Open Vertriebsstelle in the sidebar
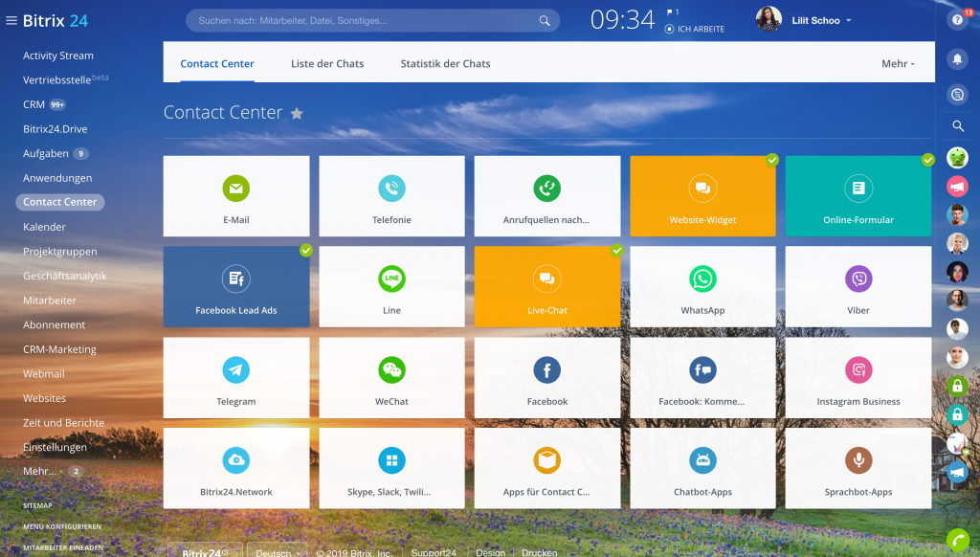The image size is (980, 557). tap(56, 80)
